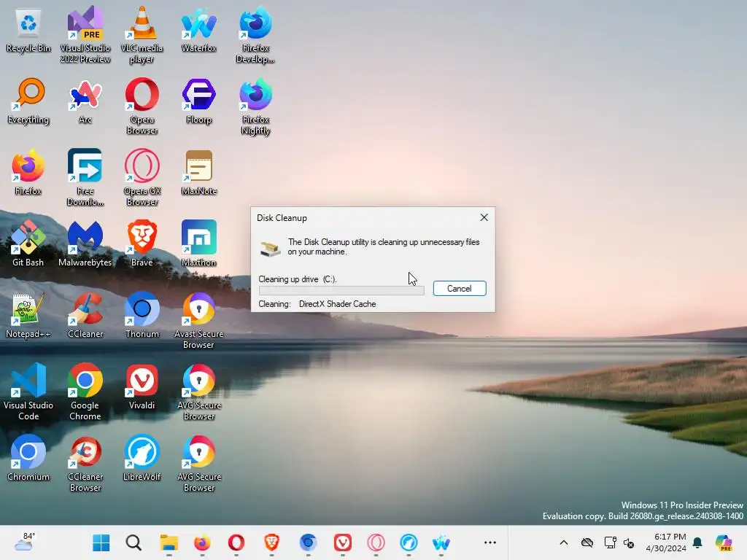Open the Windows Start menu
Screen dimensions: 747x560
[x=101, y=542]
